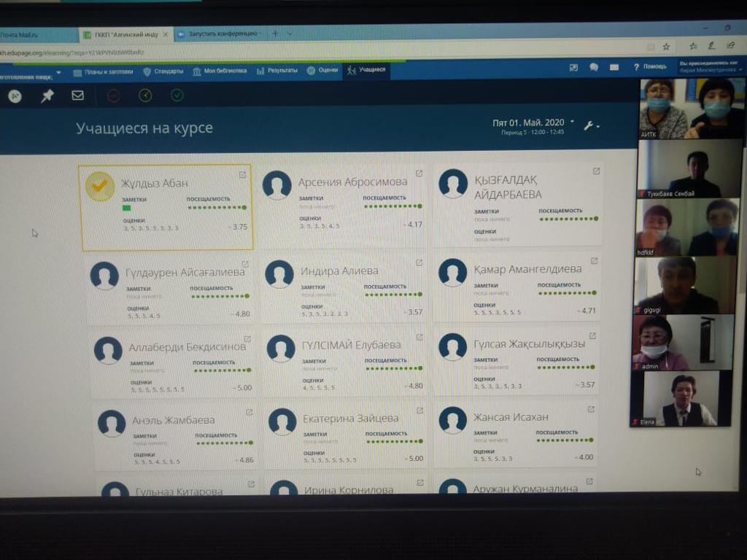Image resolution: width=747 pixels, height=560 pixels.
Task: Click Жансая Исахан attendance dots indicator
Action: 565,440
